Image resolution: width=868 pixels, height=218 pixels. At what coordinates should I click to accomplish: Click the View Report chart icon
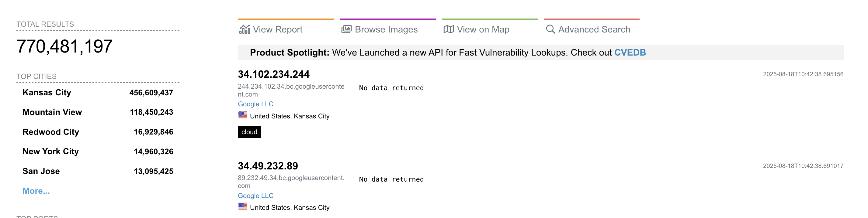(245, 30)
